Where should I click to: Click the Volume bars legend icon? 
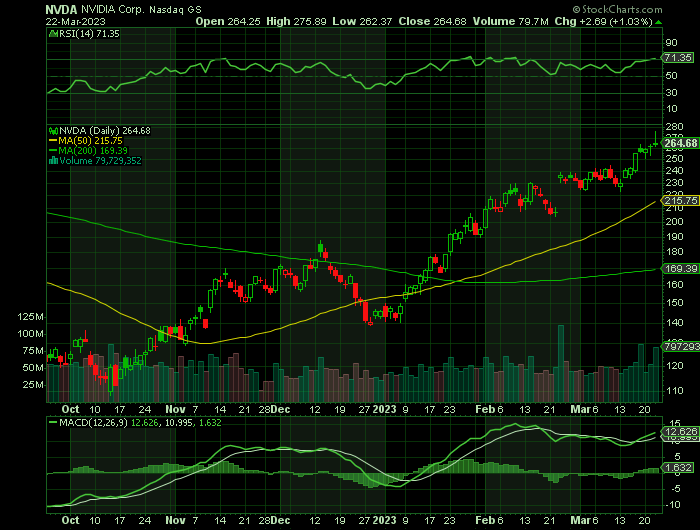53,161
